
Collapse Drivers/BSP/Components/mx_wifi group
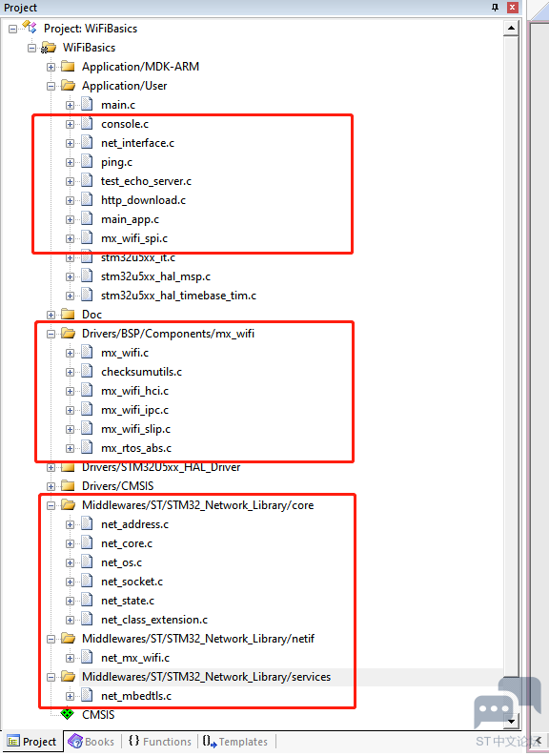[x=51, y=334]
